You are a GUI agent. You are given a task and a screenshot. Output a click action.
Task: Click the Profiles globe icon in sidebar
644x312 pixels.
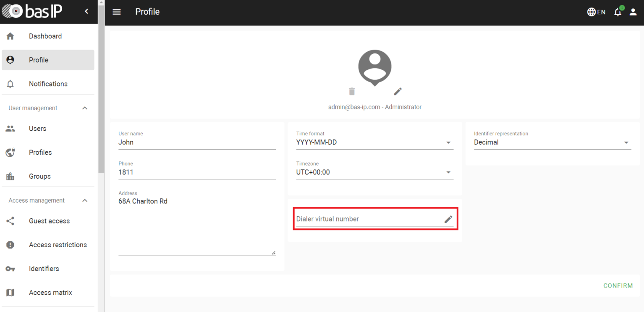(10, 152)
